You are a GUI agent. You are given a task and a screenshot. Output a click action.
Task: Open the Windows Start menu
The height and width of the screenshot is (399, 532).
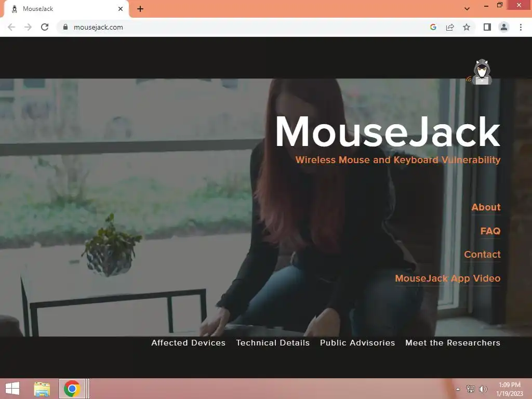(x=12, y=389)
